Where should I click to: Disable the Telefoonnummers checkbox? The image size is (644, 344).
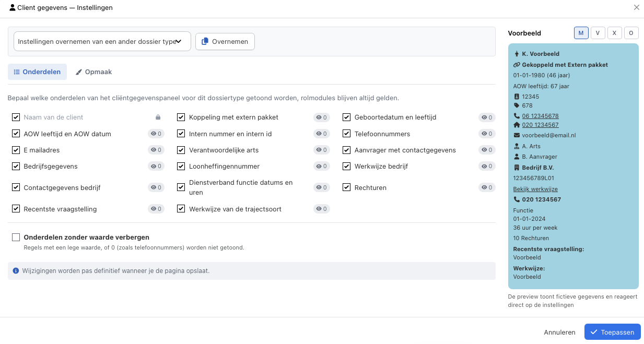346,134
